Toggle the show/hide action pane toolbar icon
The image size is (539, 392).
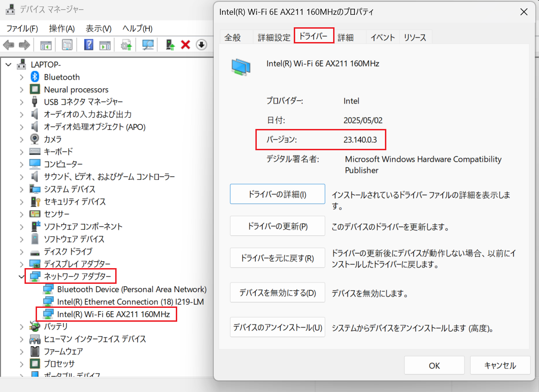click(105, 45)
